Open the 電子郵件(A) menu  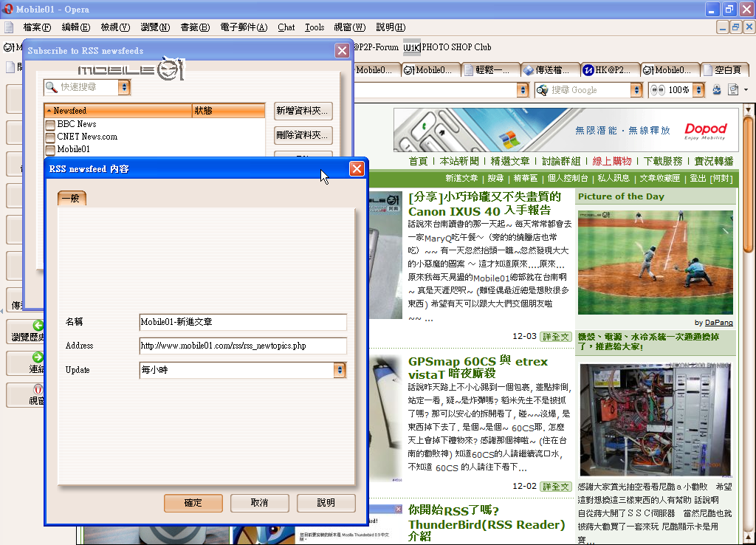click(x=244, y=27)
